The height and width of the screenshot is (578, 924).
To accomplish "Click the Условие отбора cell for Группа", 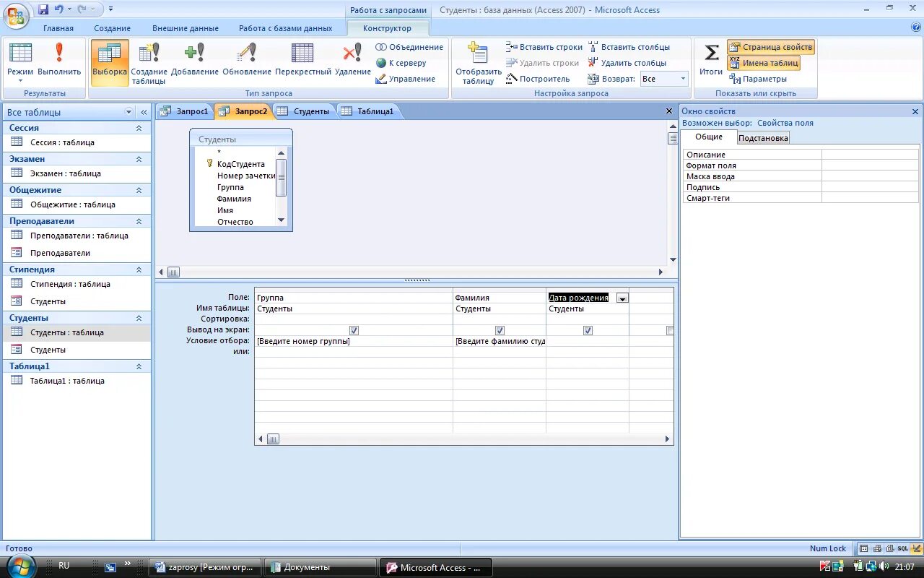I will pyautogui.click(x=354, y=341).
